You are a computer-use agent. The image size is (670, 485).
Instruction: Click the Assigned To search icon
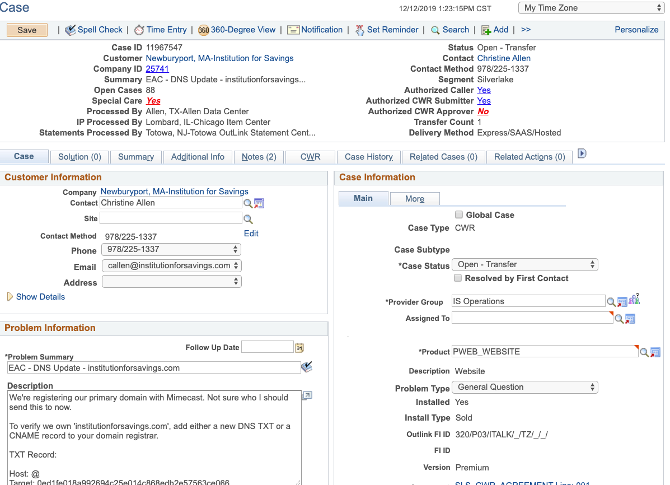[619, 319]
